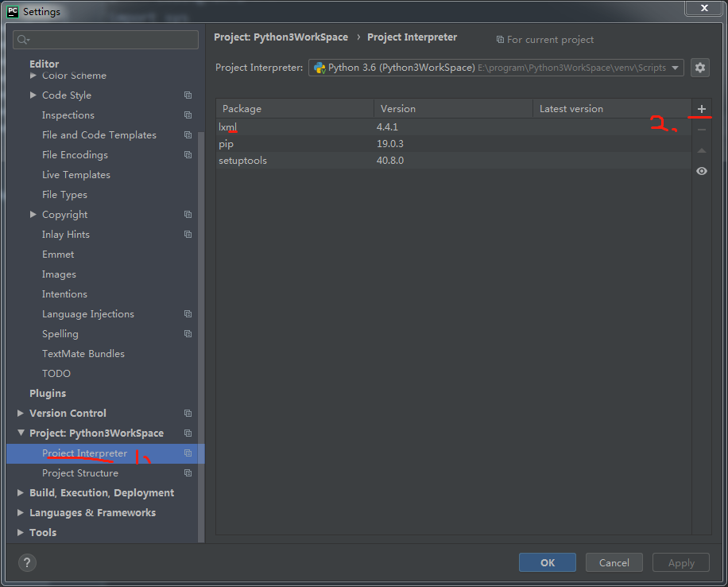Click the settings tree vertical scrollbar
This screenshot has width=728, height=587.
(x=201, y=337)
